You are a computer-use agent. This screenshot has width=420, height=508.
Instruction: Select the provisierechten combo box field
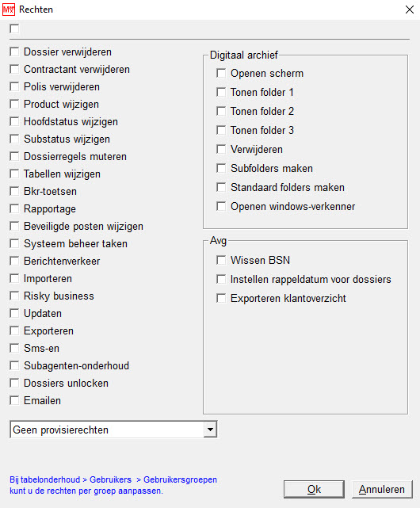(x=113, y=430)
